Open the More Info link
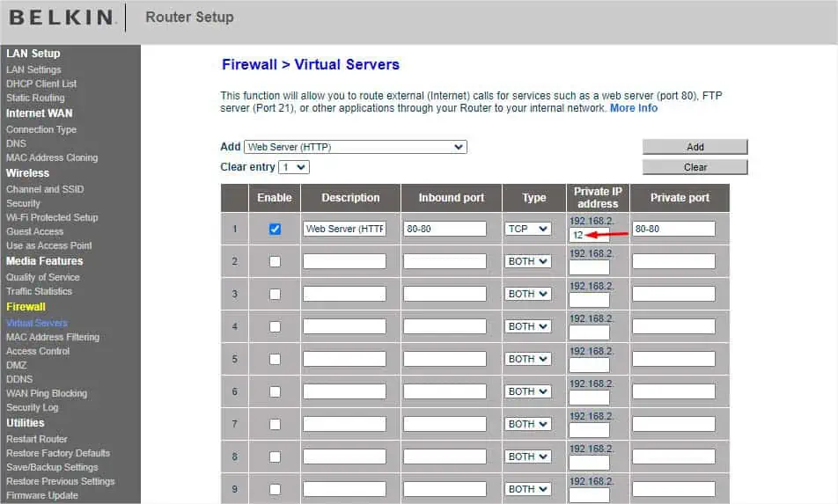Image resolution: width=838 pixels, height=504 pixels. pyautogui.click(x=634, y=108)
